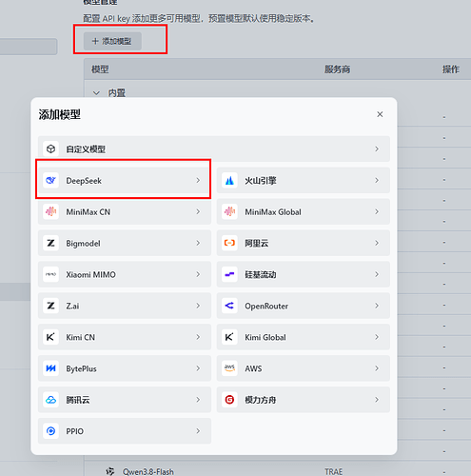Screen dimensions: 471x476
Task: Expand Bigmodel via its right chevron
Action: coord(198,243)
